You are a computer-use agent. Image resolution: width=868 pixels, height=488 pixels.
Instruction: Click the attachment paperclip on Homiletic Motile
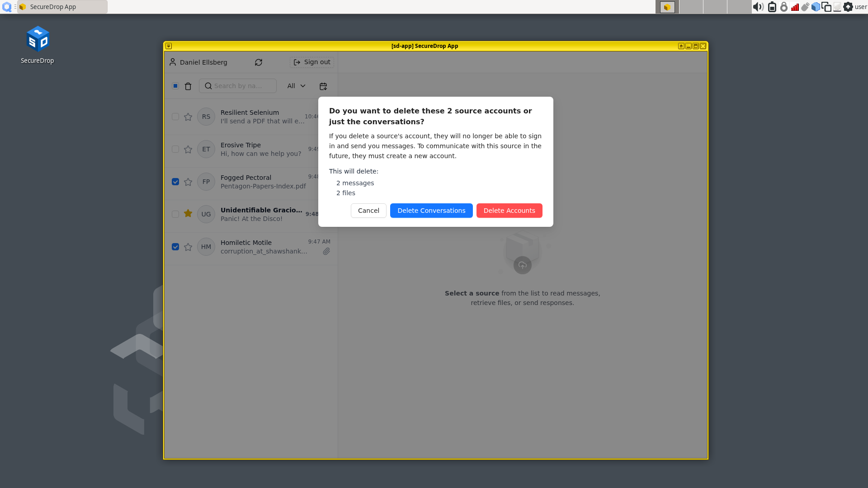coord(326,251)
